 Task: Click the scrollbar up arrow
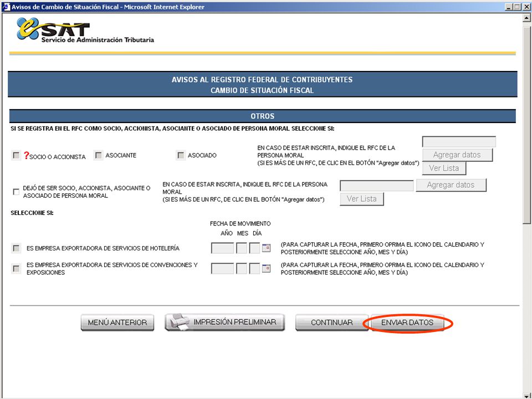click(526, 18)
